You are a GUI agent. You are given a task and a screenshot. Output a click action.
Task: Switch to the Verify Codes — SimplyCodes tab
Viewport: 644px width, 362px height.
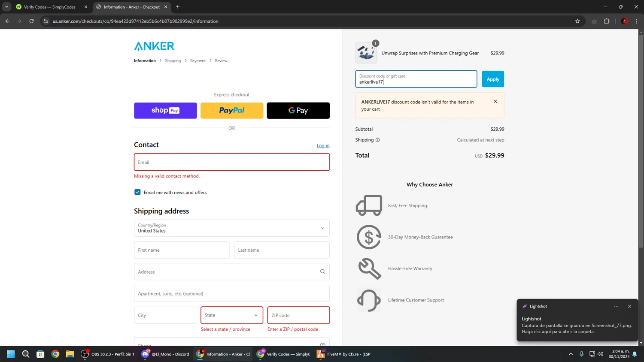tap(50, 7)
